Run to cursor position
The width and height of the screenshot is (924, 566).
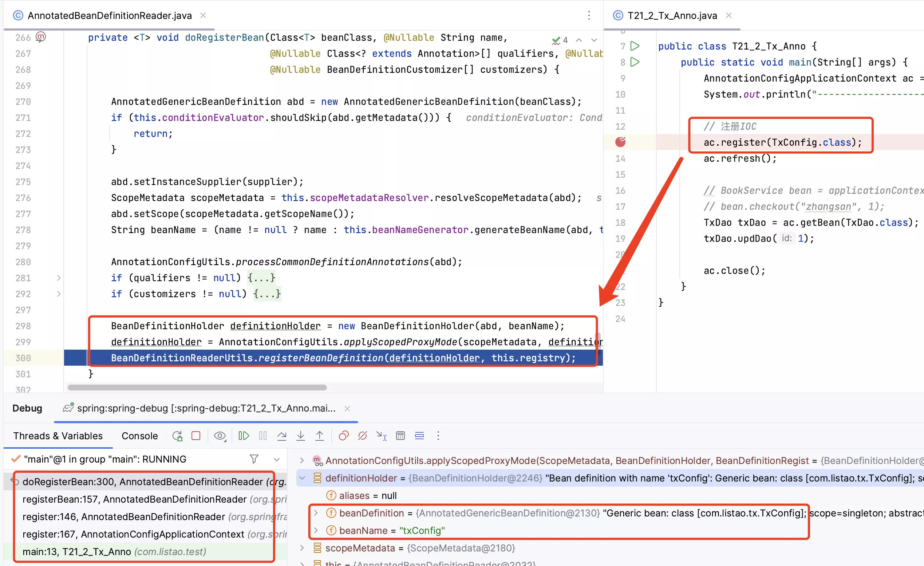click(382, 436)
